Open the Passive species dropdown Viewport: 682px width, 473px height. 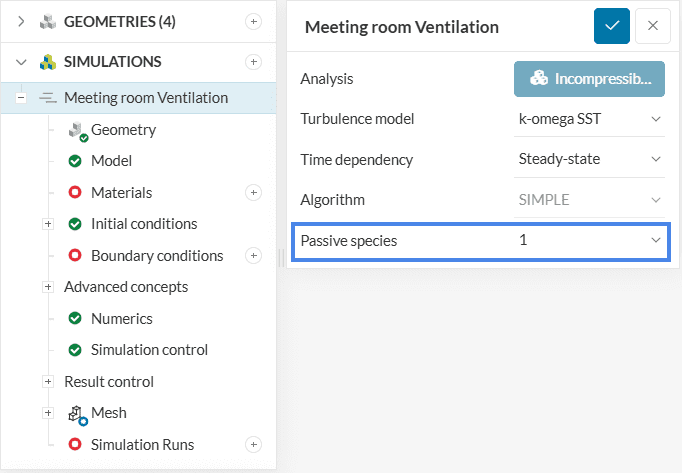(x=589, y=240)
